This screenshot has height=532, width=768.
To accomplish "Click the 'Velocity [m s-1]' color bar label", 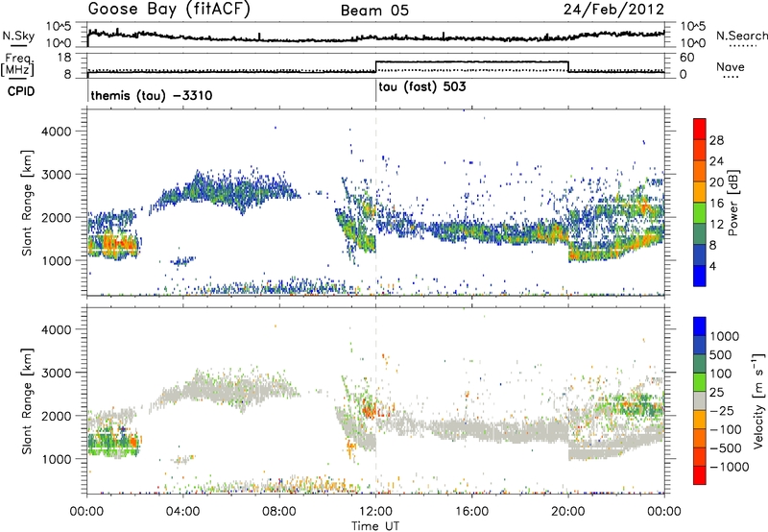I will click(x=758, y=401).
